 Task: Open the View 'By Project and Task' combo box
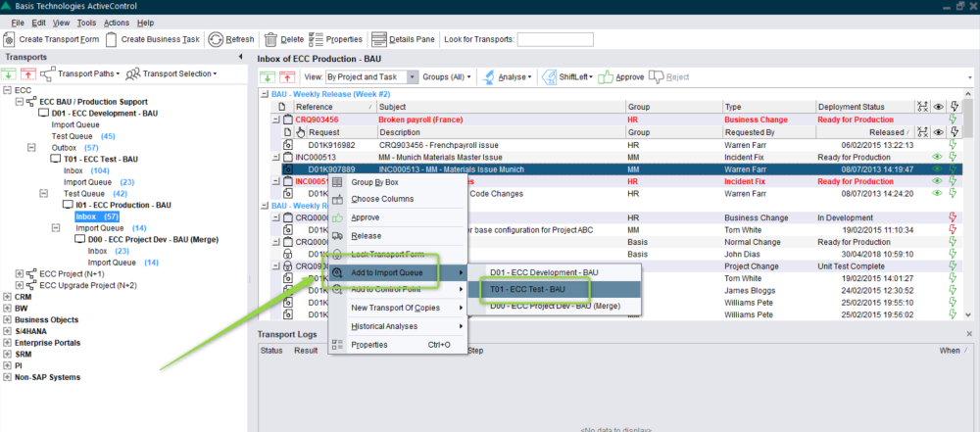click(371, 76)
